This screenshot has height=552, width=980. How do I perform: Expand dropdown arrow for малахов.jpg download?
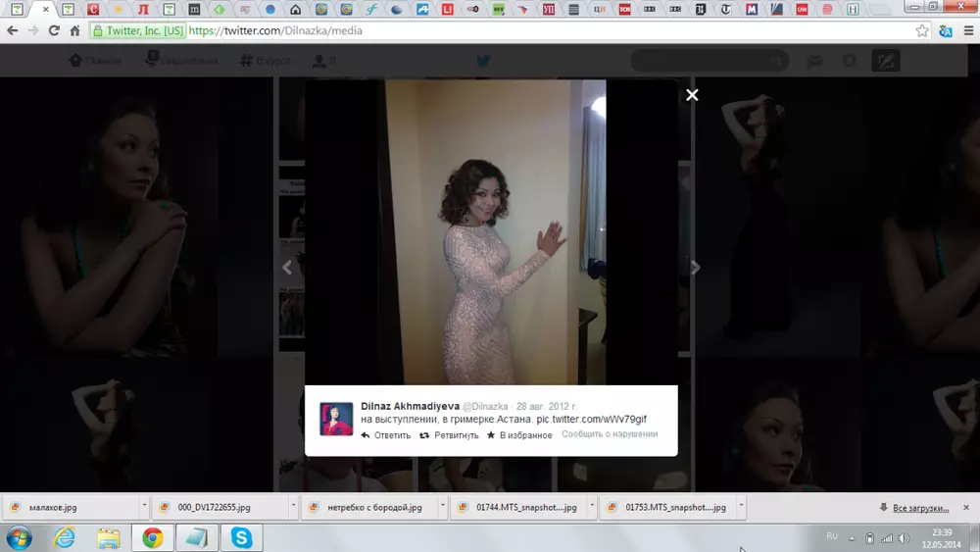click(144, 507)
